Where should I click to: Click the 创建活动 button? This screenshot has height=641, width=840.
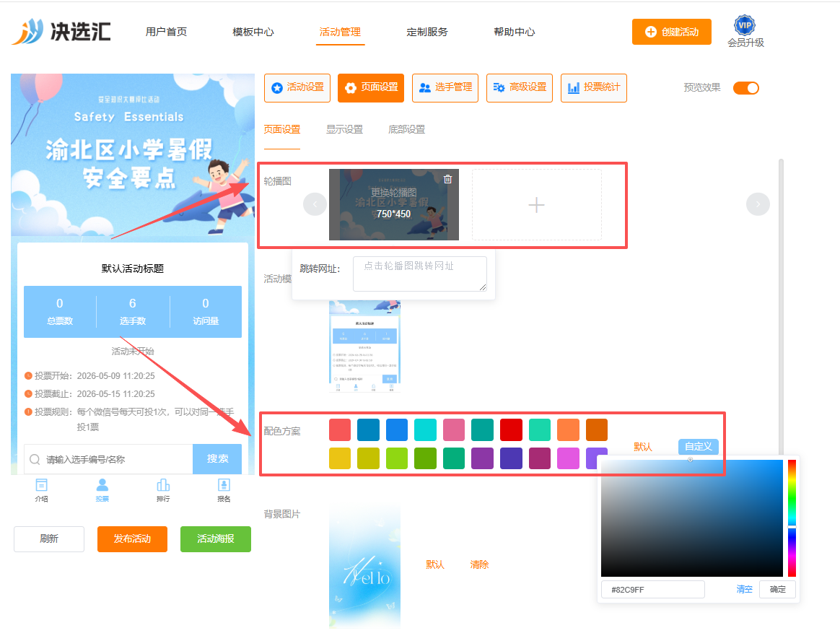[x=672, y=32]
